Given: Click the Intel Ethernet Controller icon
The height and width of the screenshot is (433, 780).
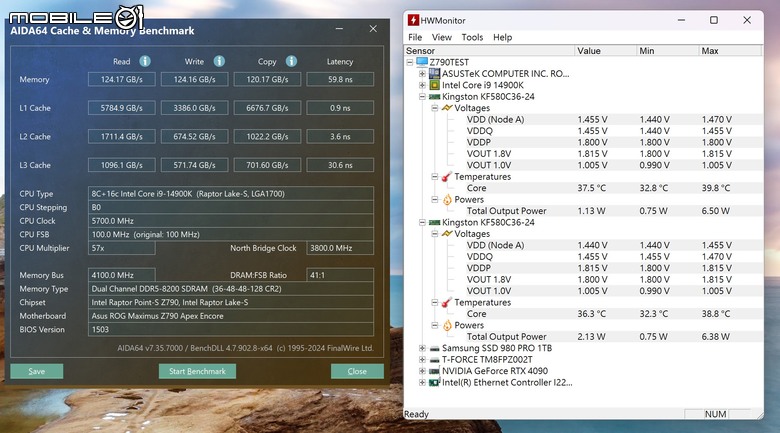Looking at the screenshot, I should [434, 383].
